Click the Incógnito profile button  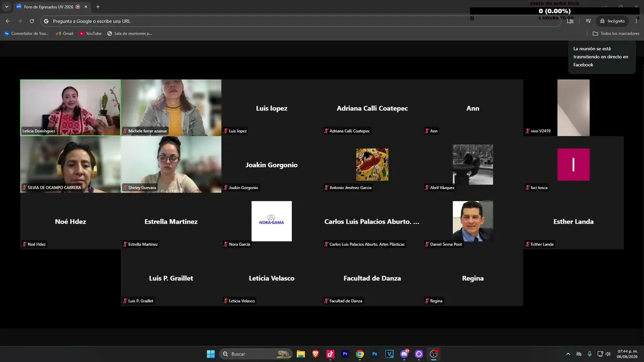(x=612, y=21)
